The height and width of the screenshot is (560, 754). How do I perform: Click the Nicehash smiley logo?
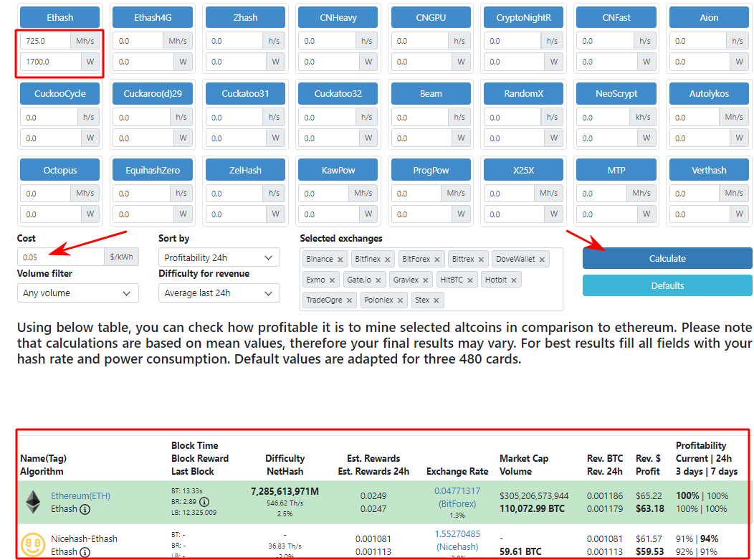33,545
